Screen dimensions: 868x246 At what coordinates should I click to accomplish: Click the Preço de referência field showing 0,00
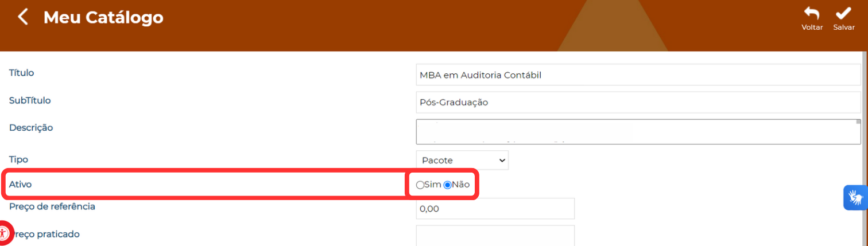[495, 209]
